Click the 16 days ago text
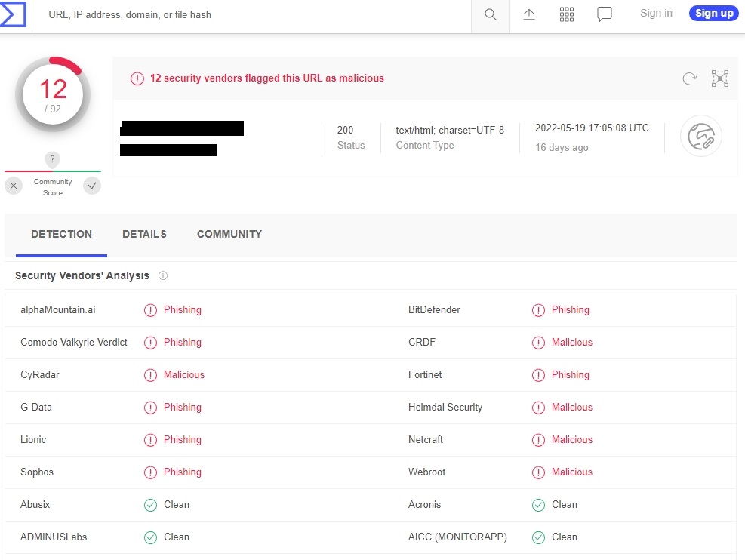This screenshot has height=560, width=745. 562,148
